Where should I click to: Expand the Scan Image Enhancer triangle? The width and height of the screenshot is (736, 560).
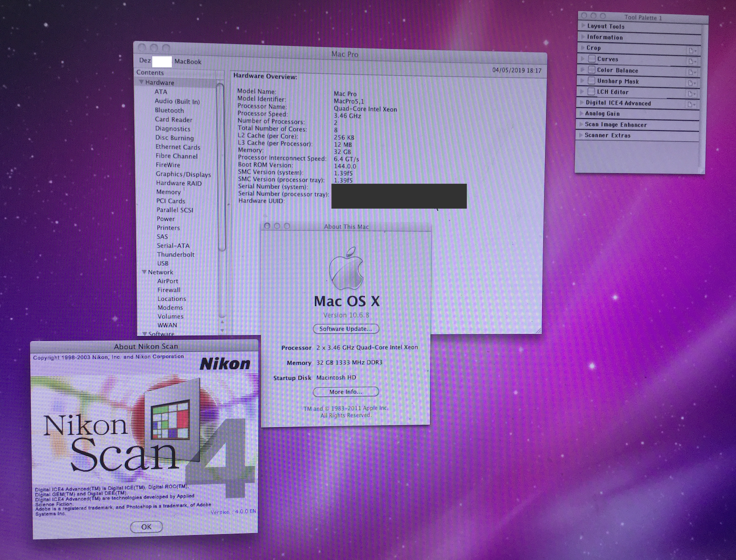[x=581, y=124]
